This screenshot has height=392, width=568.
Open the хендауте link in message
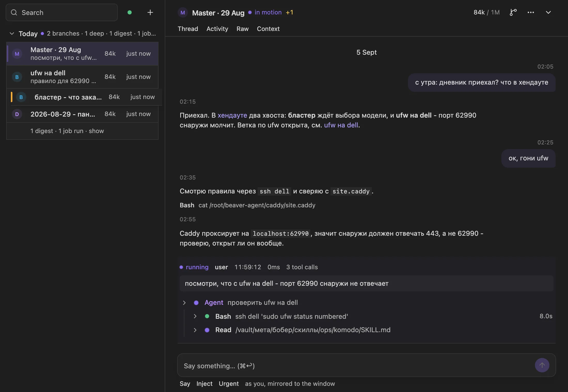pyautogui.click(x=232, y=115)
